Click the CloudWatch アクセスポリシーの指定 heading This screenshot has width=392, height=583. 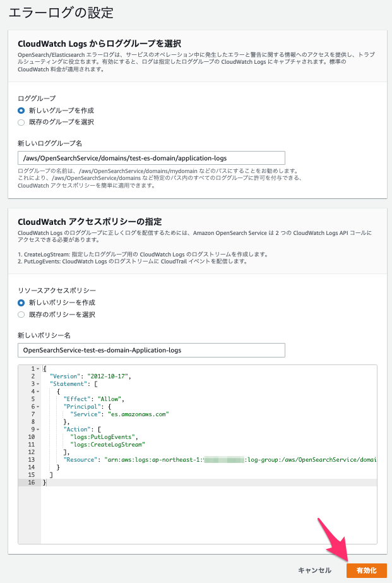tap(90, 222)
